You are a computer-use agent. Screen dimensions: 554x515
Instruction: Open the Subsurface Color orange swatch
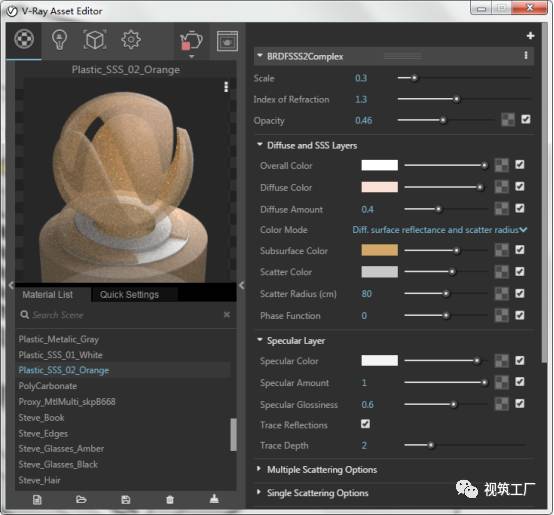[x=379, y=250]
